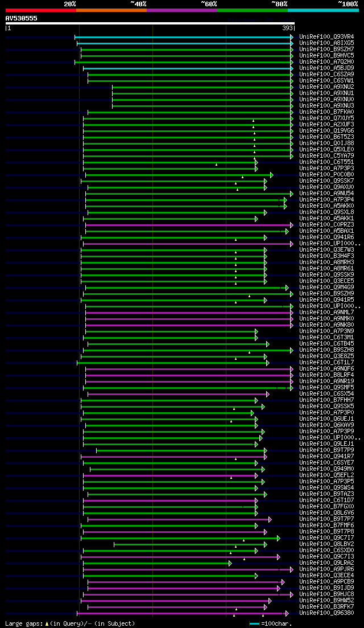Select the UniRef100_Q8L6V6 label
The width and height of the screenshot is (364, 628).
tap(326, 512)
